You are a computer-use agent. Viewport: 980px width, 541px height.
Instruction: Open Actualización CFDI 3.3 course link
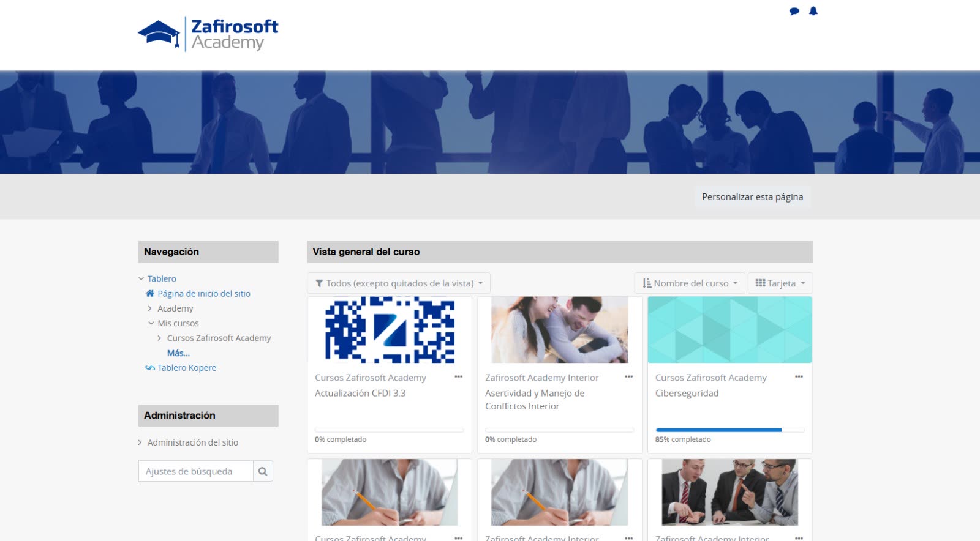click(360, 393)
